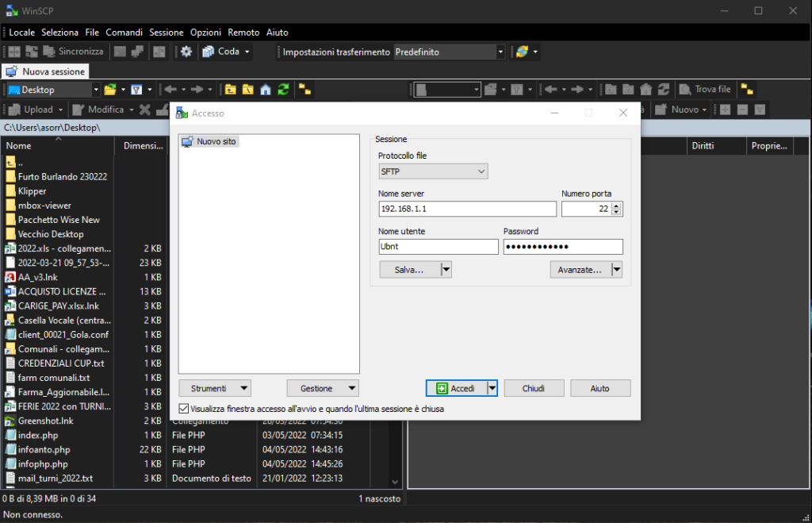Click the remote home directory icon

(x=645, y=89)
